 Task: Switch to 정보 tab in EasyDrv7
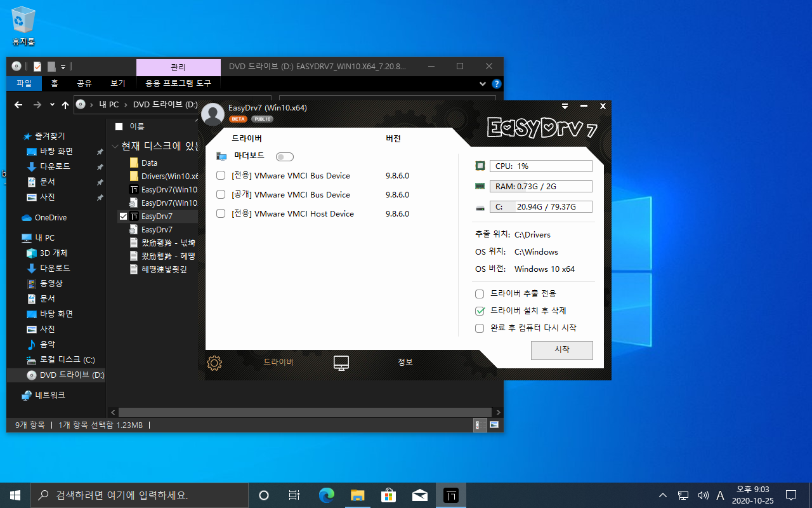[x=405, y=362]
